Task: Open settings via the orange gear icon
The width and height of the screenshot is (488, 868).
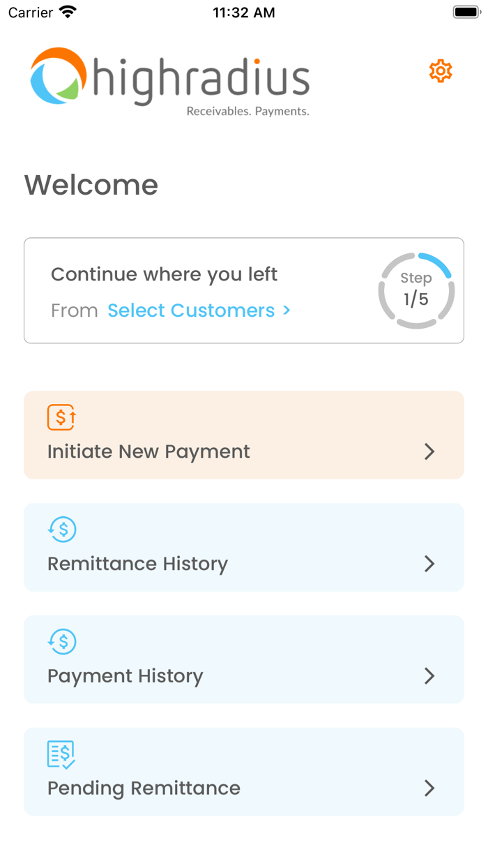Action: pos(441,71)
